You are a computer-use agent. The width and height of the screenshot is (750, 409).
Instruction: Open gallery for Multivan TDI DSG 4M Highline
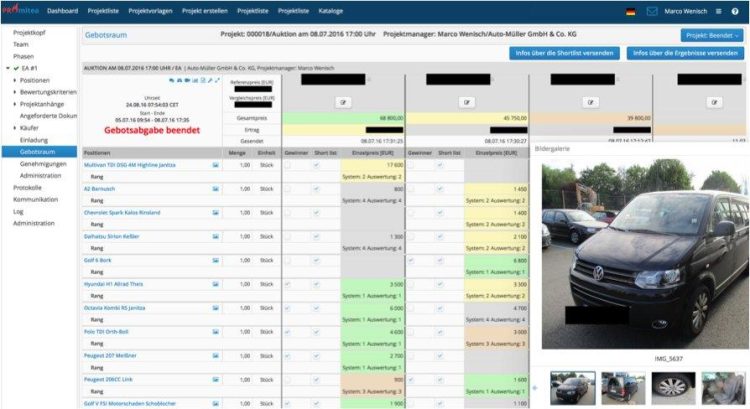216,165
